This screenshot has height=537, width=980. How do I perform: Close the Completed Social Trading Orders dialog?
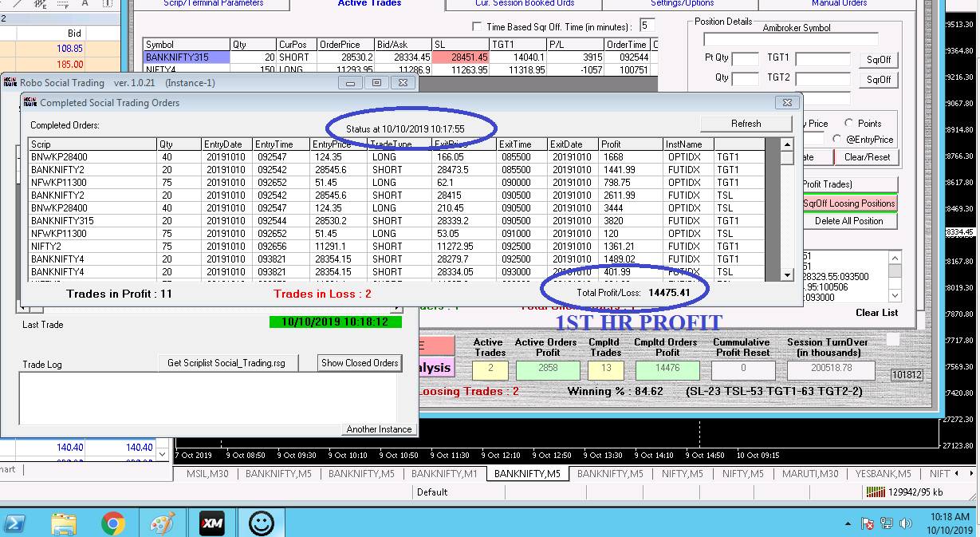point(786,102)
